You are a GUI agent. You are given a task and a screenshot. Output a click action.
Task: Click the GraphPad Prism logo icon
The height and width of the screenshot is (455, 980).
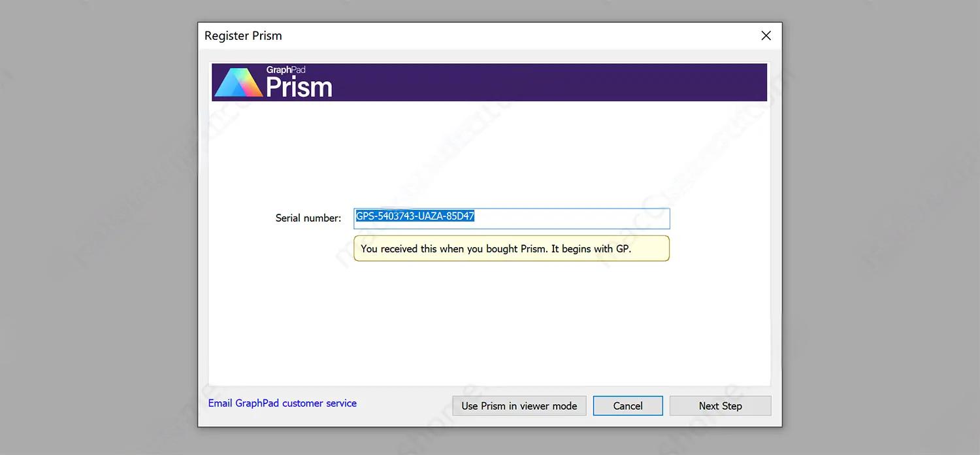(x=239, y=82)
